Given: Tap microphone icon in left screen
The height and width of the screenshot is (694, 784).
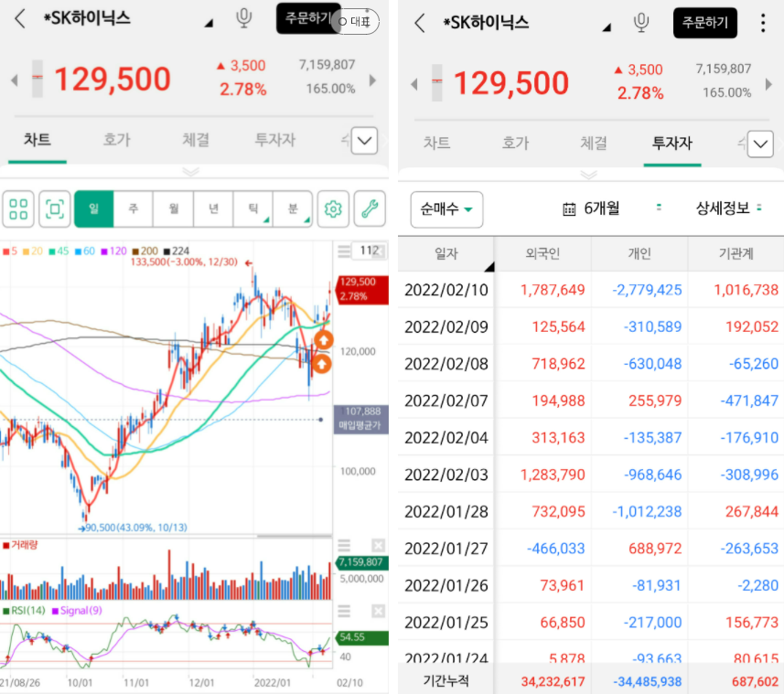Looking at the screenshot, I should pyautogui.click(x=244, y=18).
